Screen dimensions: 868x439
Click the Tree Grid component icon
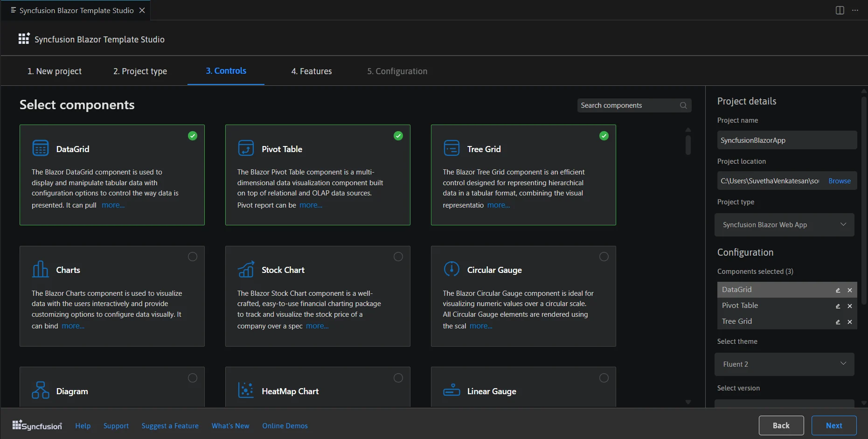451,148
